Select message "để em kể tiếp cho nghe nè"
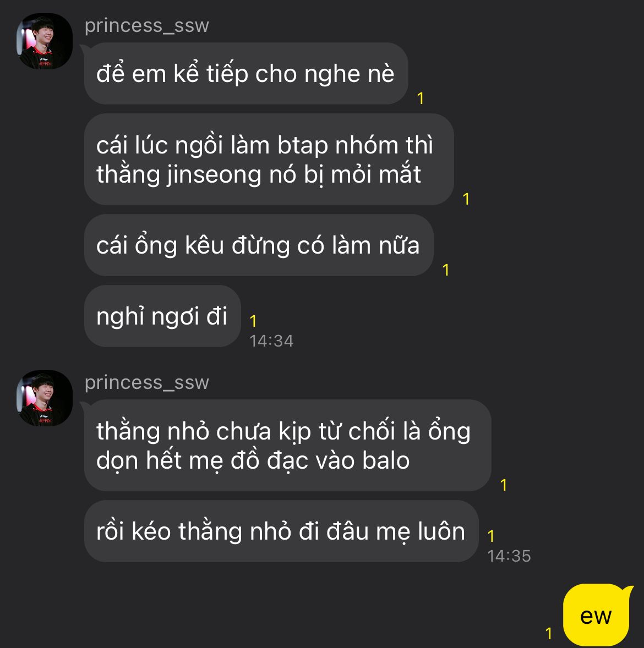644x648 pixels. pyautogui.click(x=246, y=74)
